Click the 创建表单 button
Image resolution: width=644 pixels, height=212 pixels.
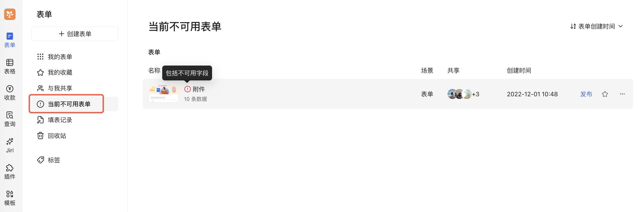pyautogui.click(x=75, y=34)
